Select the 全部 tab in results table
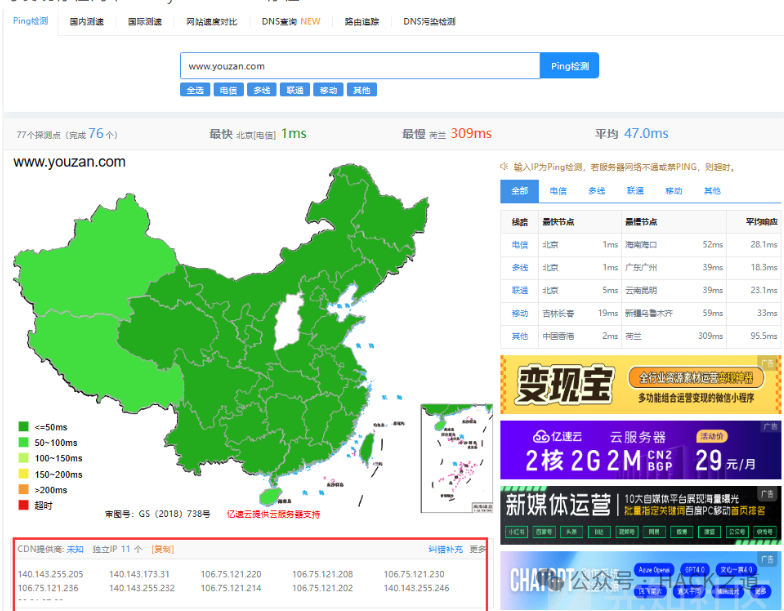 coord(520,191)
